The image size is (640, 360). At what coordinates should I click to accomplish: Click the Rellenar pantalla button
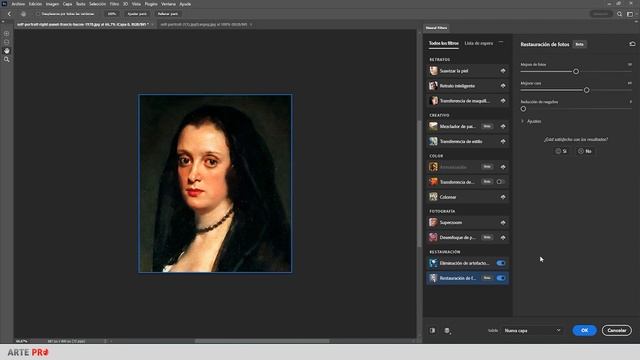(168, 14)
